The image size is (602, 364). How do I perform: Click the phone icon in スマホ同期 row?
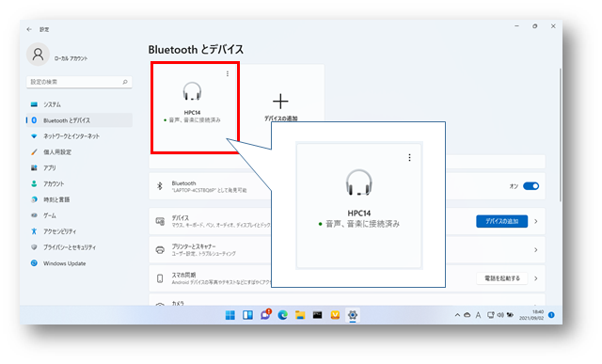click(x=160, y=278)
